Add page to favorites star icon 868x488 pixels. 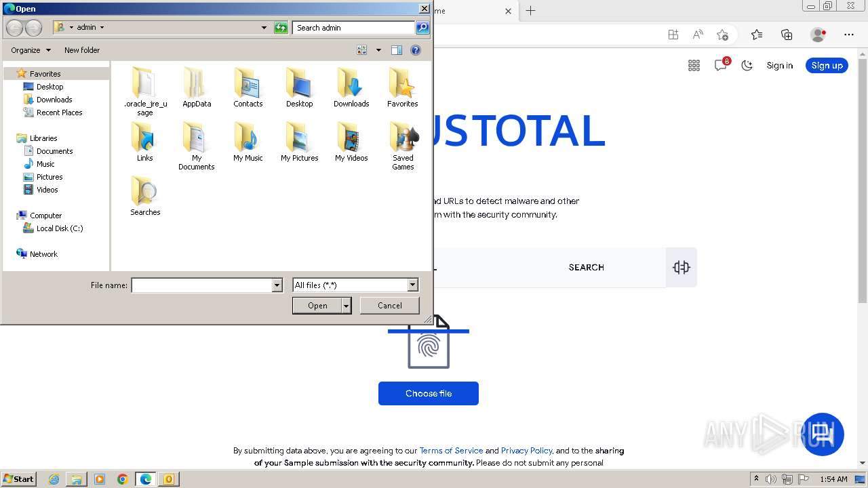click(x=723, y=35)
